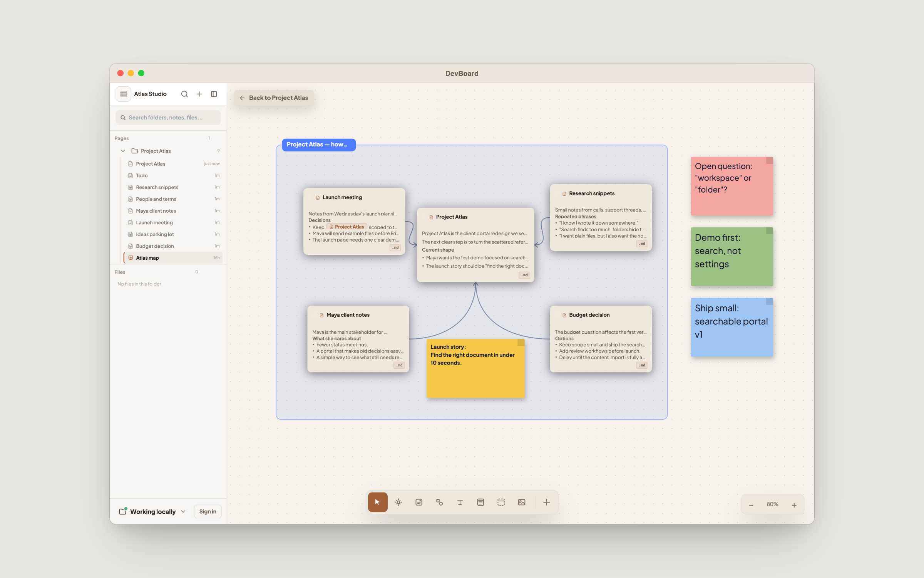Select the Launch meeting card on canvas
Screen dimensions: 924x578
click(x=354, y=221)
